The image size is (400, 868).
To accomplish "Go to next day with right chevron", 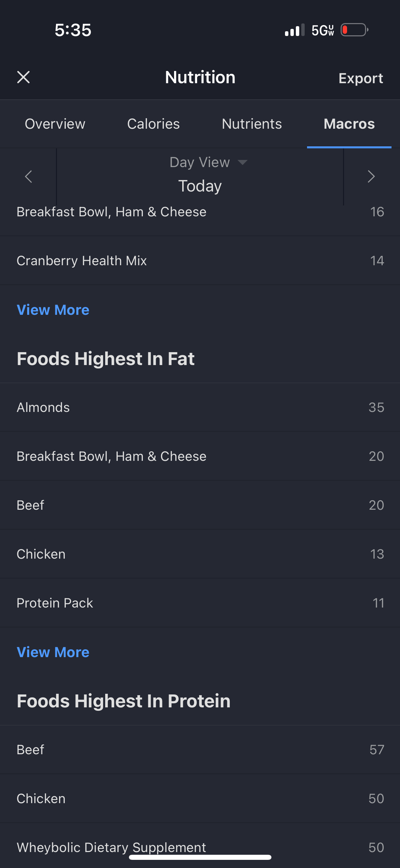I will point(371,176).
